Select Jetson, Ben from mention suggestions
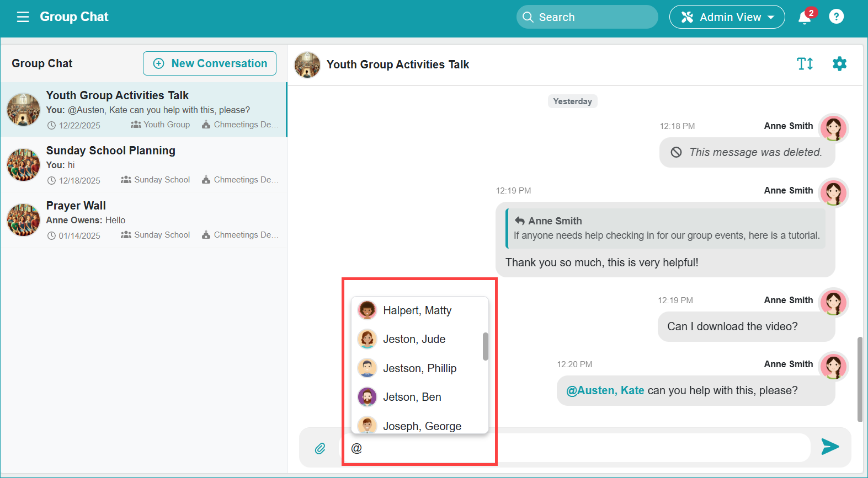The height and width of the screenshot is (478, 868). (x=412, y=397)
